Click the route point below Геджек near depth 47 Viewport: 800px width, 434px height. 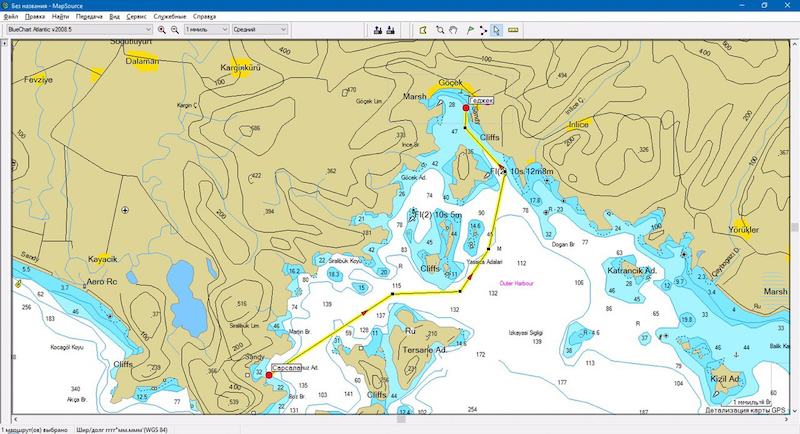tap(465, 128)
